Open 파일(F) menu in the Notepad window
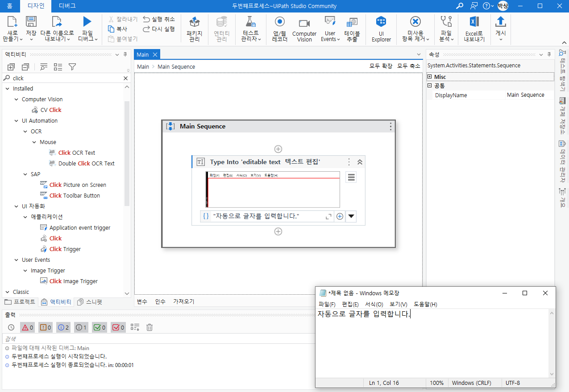Image resolution: width=569 pixels, height=392 pixels. point(327,304)
